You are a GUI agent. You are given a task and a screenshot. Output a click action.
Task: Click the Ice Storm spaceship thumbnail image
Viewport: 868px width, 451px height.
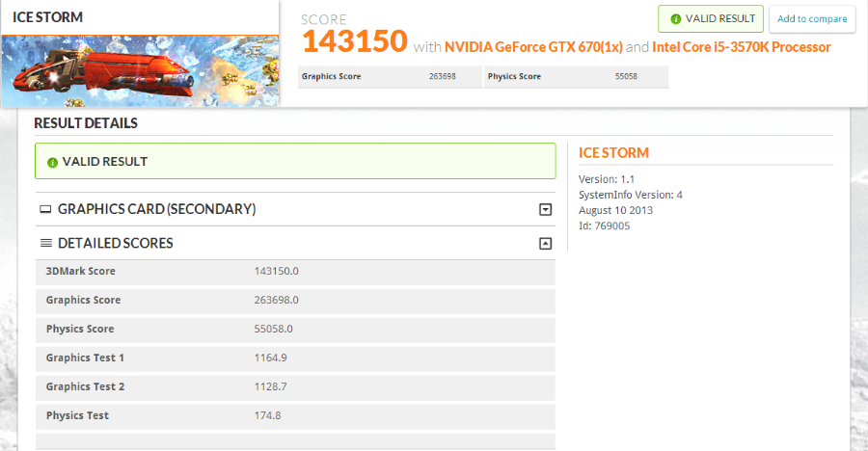pyautogui.click(x=140, y=70)
